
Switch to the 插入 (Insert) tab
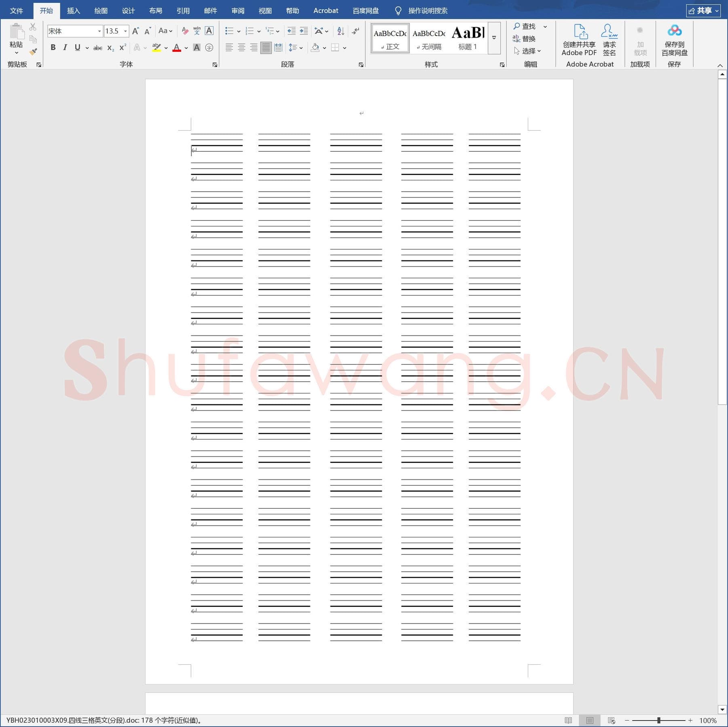(x=73, y=11)
